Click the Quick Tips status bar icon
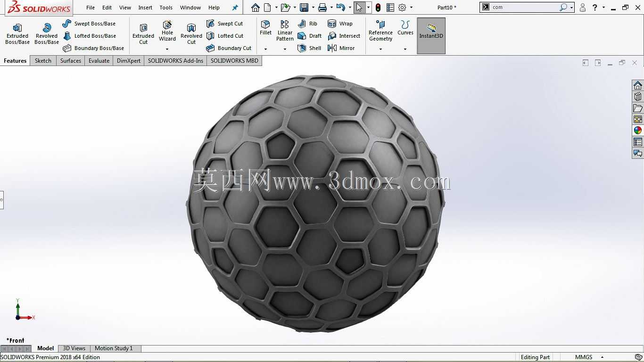644x362 pixels. 638,357
